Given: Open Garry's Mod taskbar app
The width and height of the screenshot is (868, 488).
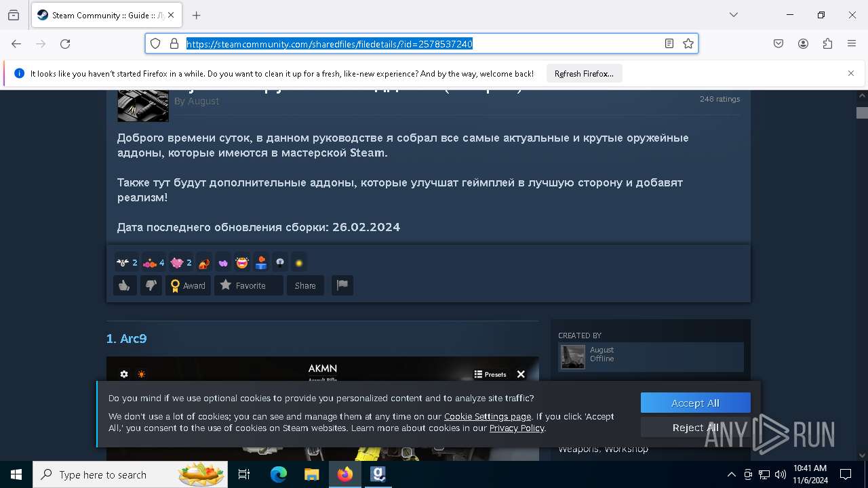Looking at the screenshot, I should [x=378, y=474].
